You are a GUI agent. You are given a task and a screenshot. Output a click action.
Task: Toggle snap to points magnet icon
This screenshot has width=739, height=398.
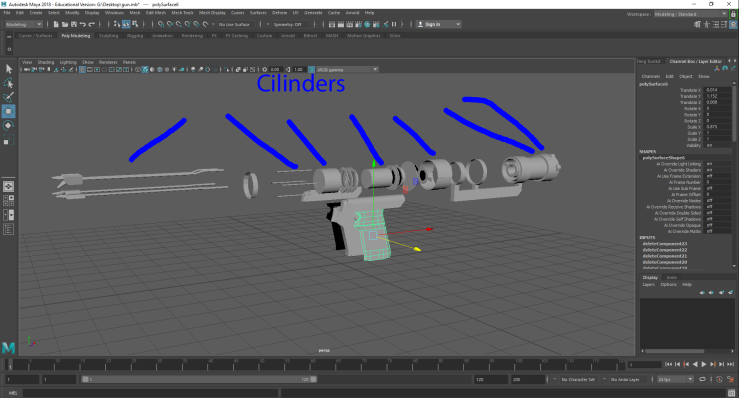point(179,24)
